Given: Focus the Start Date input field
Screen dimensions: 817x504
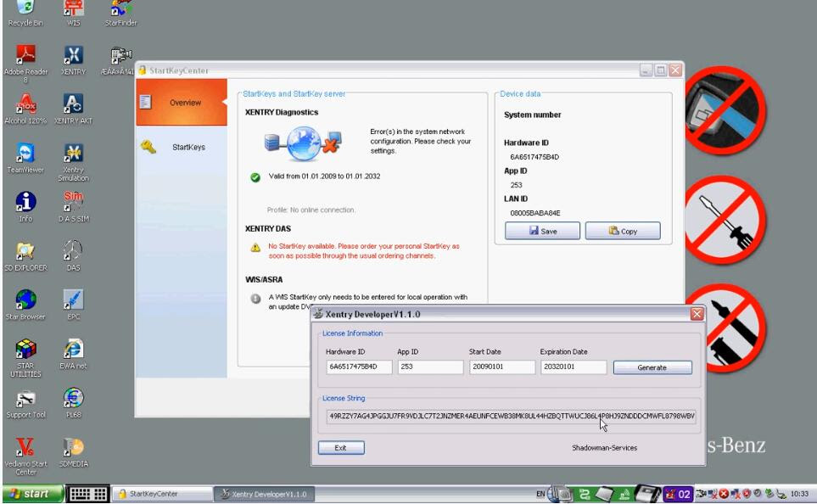Looking at the screenshot, I should tap(501, 367).
